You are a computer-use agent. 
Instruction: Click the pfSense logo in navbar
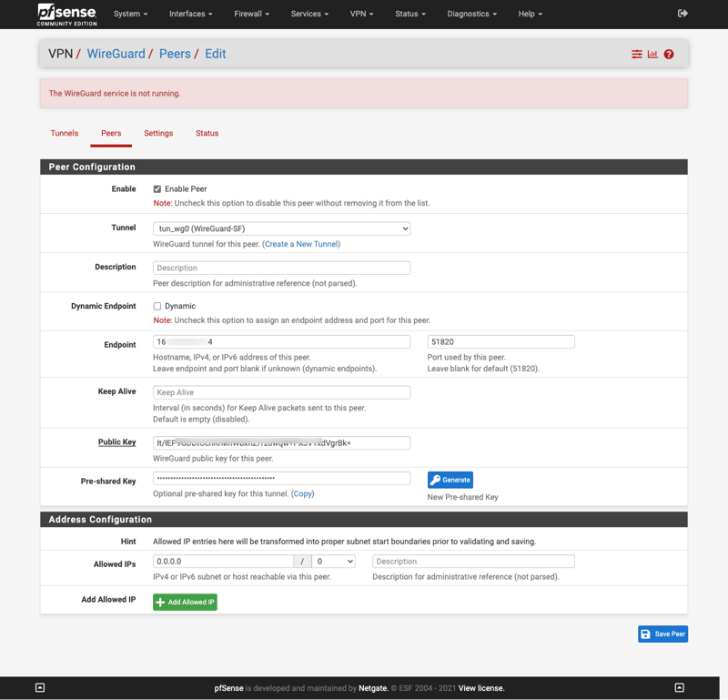[66, 14]
